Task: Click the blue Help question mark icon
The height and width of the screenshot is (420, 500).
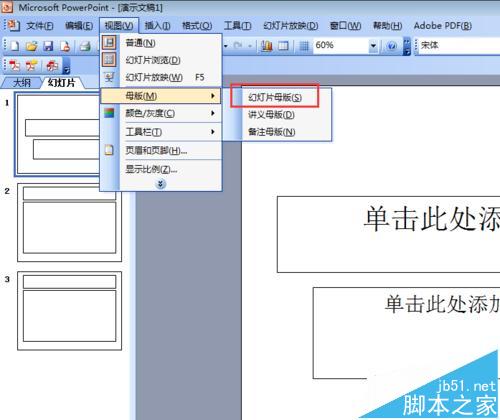Action: coord(392,46)
